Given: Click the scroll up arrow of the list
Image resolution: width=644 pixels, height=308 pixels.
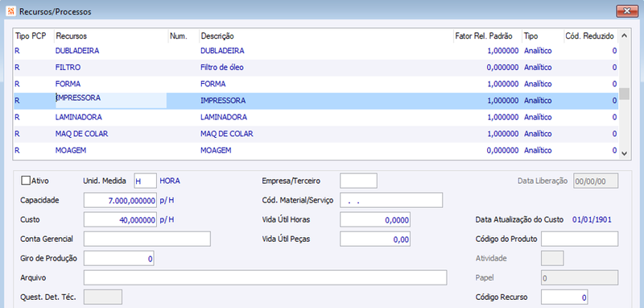Looking at the screenshot, I should point(625,35).
